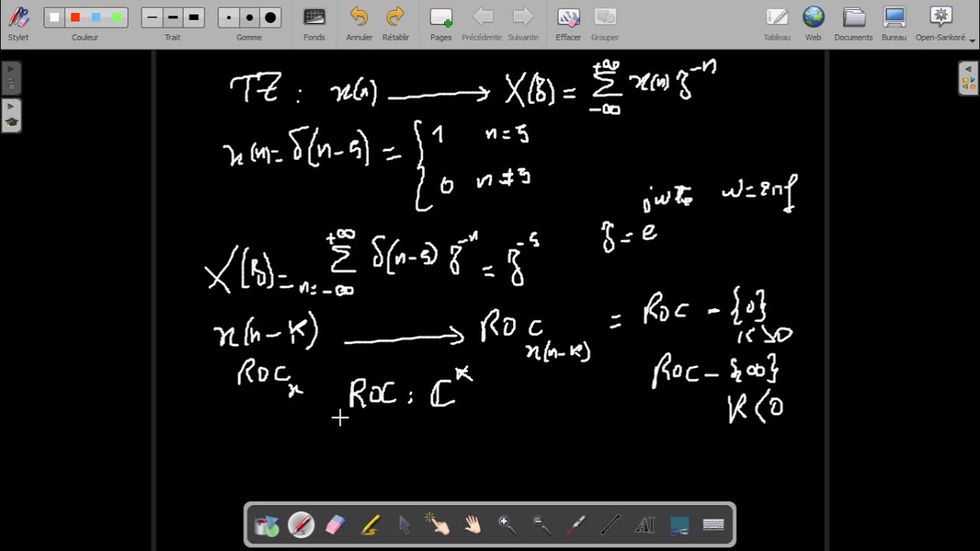Image resolution: width=980 pixels, height=551 pixels.
Task: Open the left teacher guide tab
Action: [11, 115]
